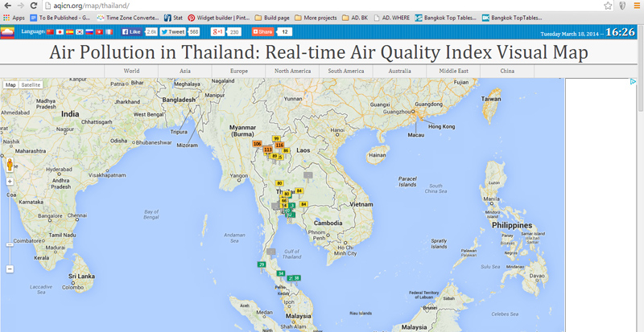Click the yellow 89 AQI map marker

pyautogui.click(x=275, y=156)
